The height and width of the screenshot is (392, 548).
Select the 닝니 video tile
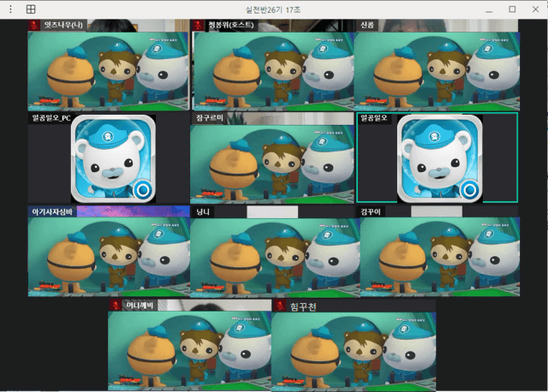(x=275, y=251)
